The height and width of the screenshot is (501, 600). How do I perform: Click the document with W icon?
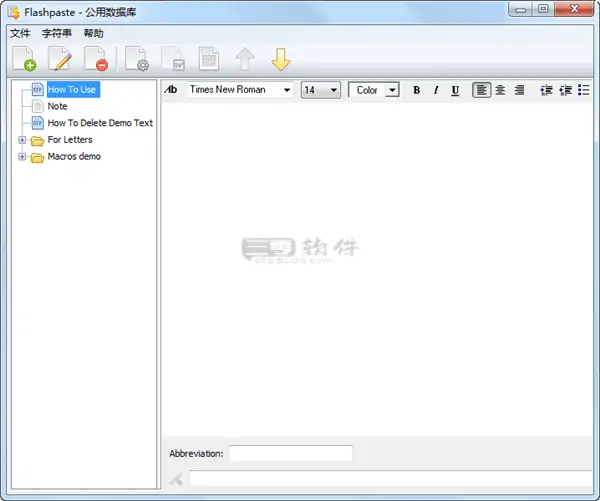tap(173, 59)
